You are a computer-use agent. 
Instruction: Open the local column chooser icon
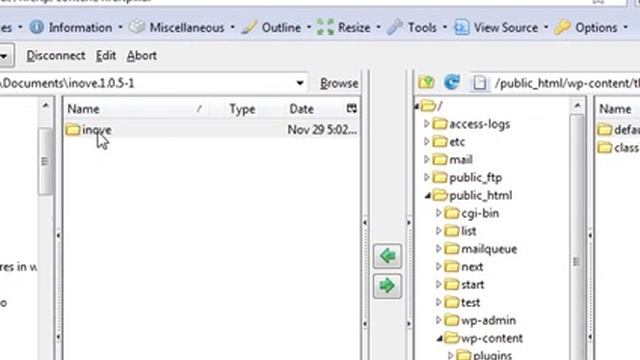(x=351, y=109)
